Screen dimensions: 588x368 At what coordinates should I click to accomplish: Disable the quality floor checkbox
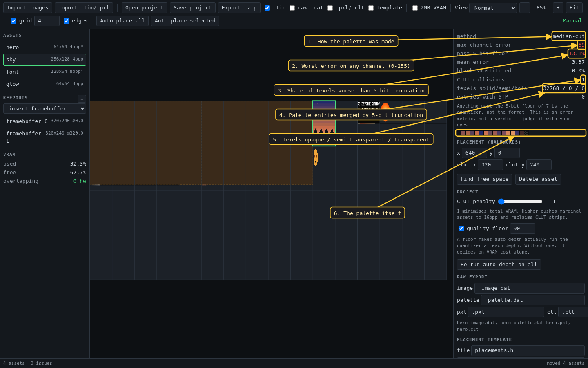461,229
